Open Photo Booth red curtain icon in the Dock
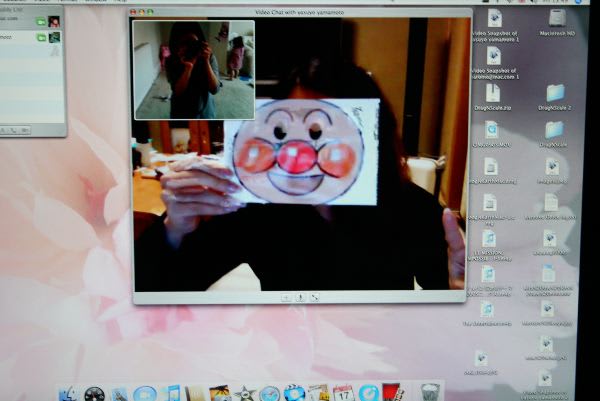600x401 pixels. tap(393, 393)
